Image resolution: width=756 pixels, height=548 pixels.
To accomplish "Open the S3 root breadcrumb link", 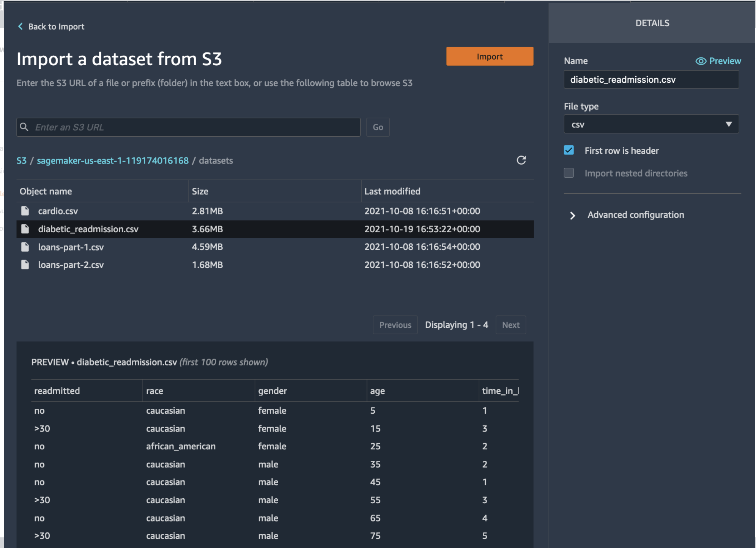I will (x=22, y=161).
